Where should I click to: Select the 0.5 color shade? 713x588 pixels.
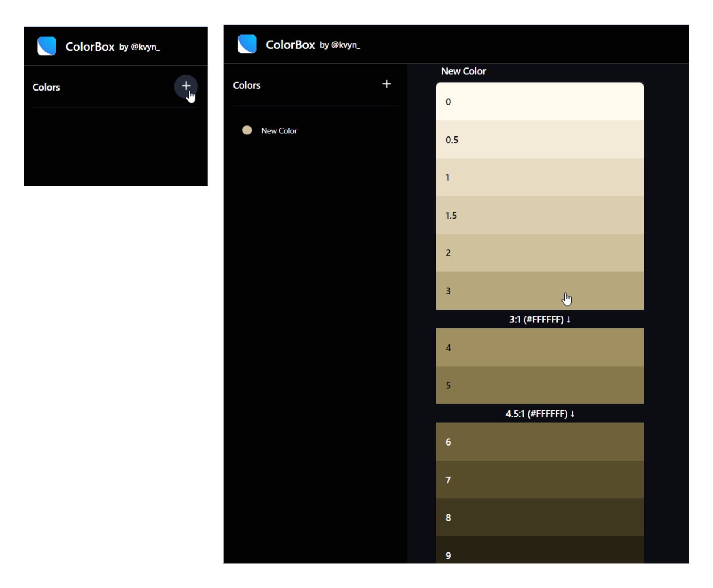coord(539,139)
